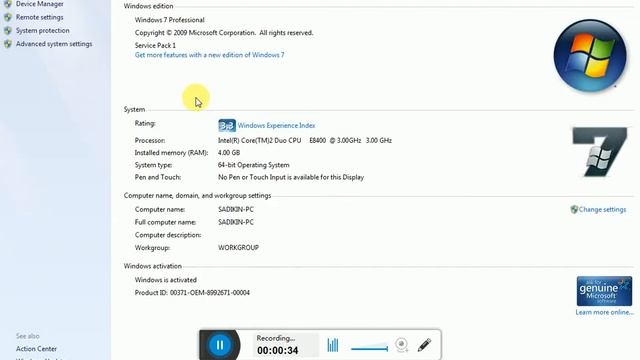Screen dimensions: 640x360
Task: Toggle the webcam icon in recorder bar
Action: coord(402,345)
